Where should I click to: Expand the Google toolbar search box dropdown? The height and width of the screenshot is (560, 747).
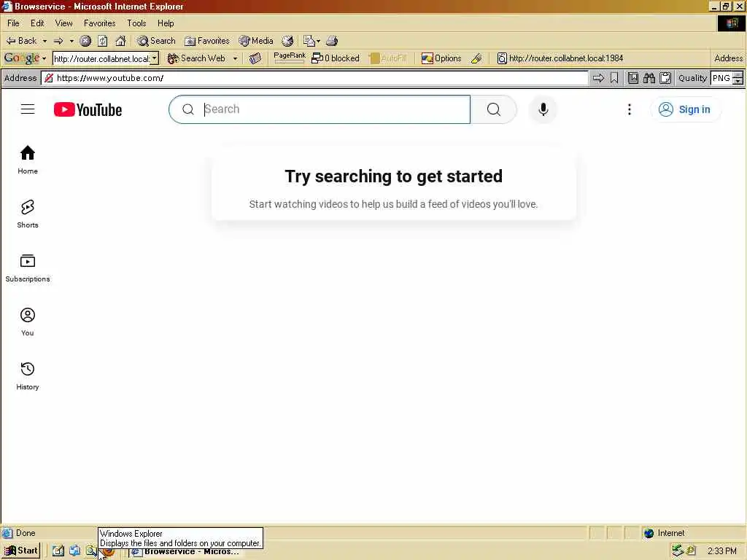pyautogui.click(x=155, y=58)
